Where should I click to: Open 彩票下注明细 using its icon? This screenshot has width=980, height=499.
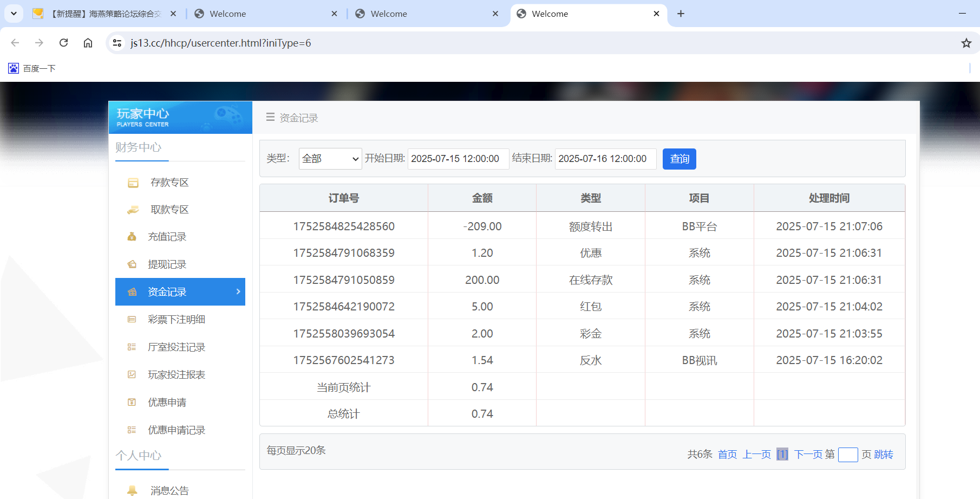(x=132, y=319)
